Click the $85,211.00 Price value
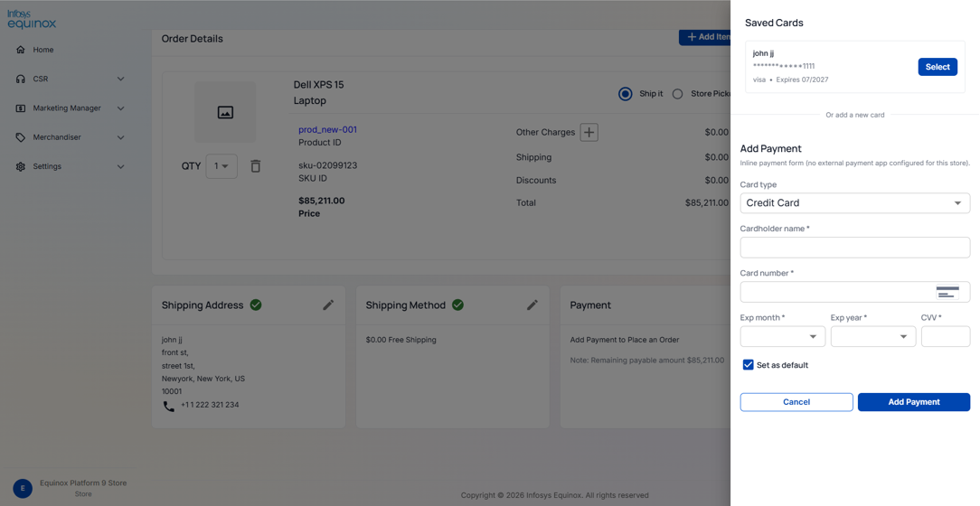Screen dimensions: 980x506 click(x=321, y=201)
